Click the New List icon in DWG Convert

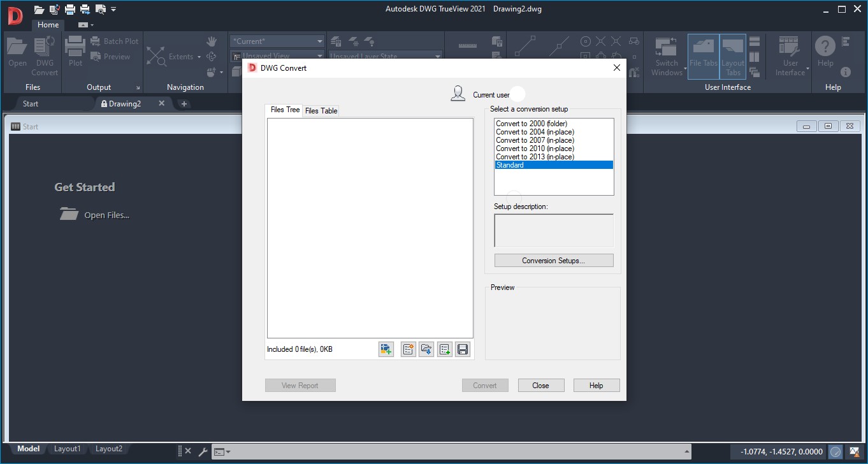(408, 349)
